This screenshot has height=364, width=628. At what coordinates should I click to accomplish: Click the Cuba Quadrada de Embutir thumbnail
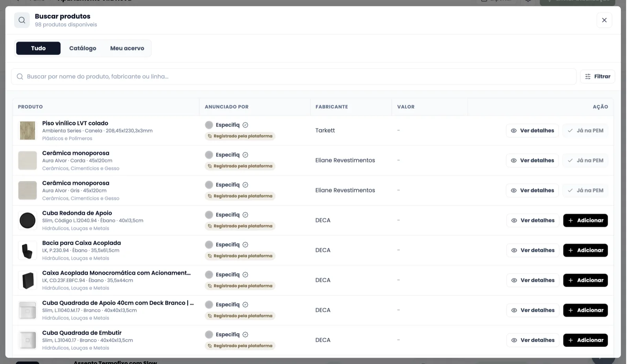pos(27,340)
